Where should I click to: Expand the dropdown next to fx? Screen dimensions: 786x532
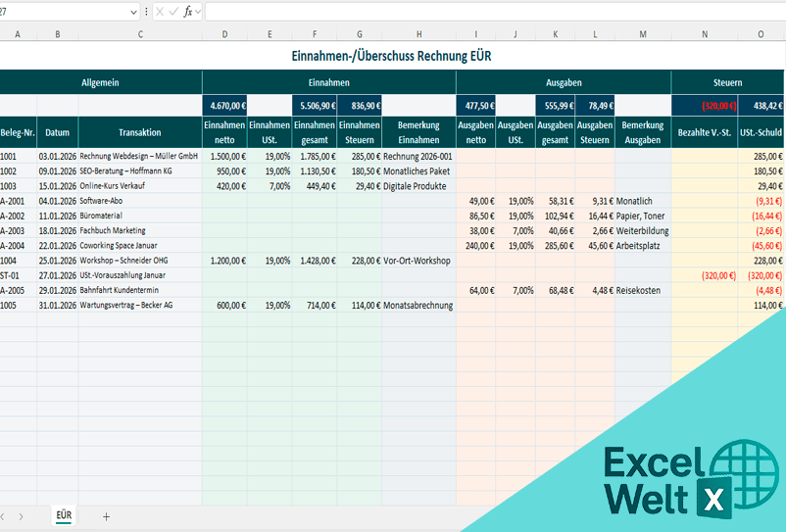coord(199,12)
